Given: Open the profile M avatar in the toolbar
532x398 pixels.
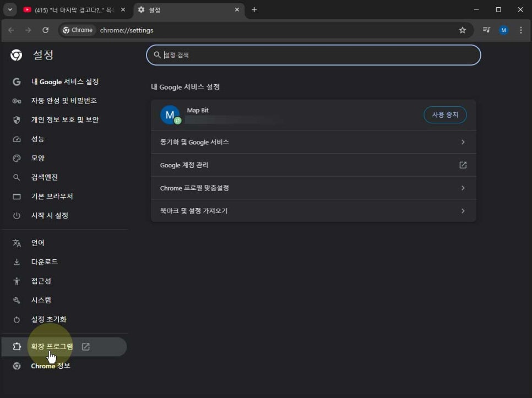Looking at the screenshot, I should tap(503, 30).
